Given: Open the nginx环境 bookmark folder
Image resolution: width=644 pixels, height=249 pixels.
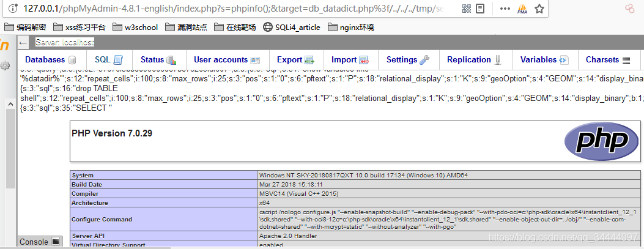Looking at the screenshot, I should (351, 27).
